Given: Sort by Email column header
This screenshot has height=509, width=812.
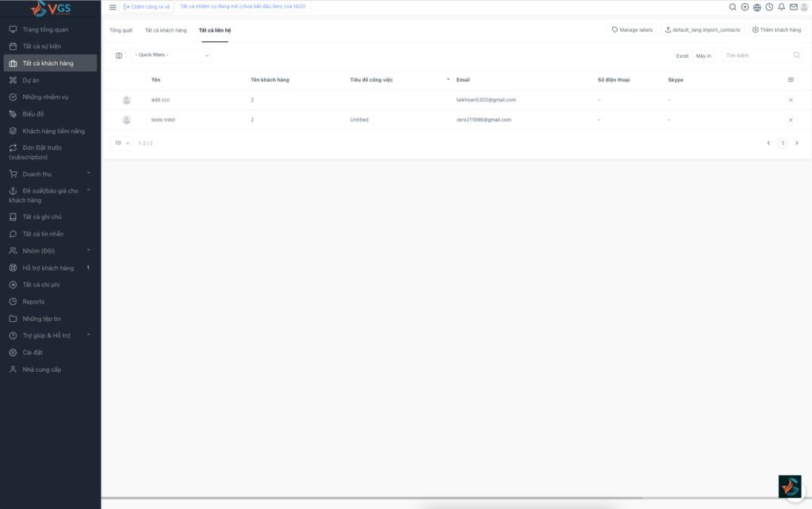Looking at the screenshot, I should tap(463, 80).
